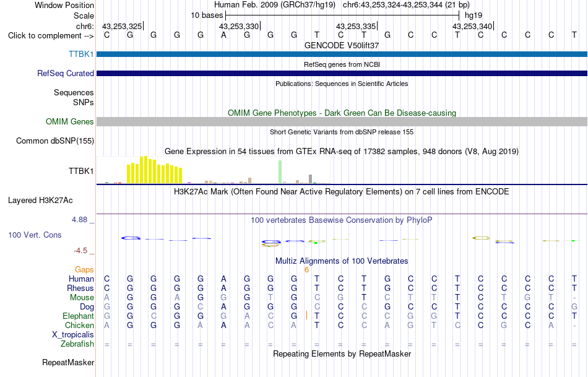The height and width of the screenshot is (377, 588).
Task: Click the Human Feb. 2009 (GRCh37/hg19) header text
Action: tap(275, 5)
